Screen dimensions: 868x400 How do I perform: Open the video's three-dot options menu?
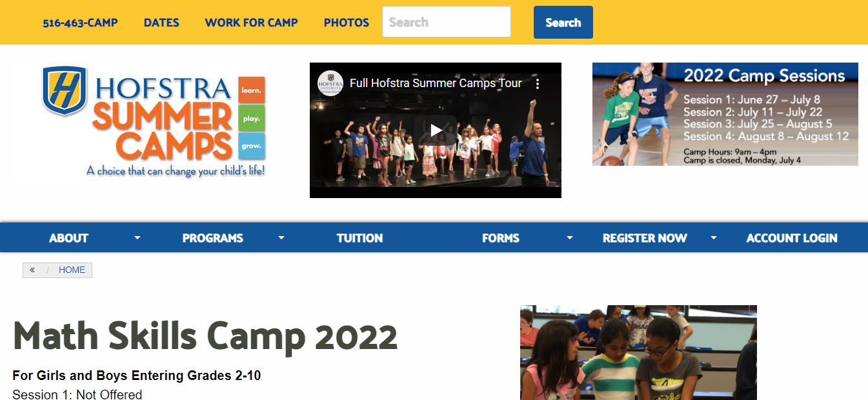coord(537,83)
